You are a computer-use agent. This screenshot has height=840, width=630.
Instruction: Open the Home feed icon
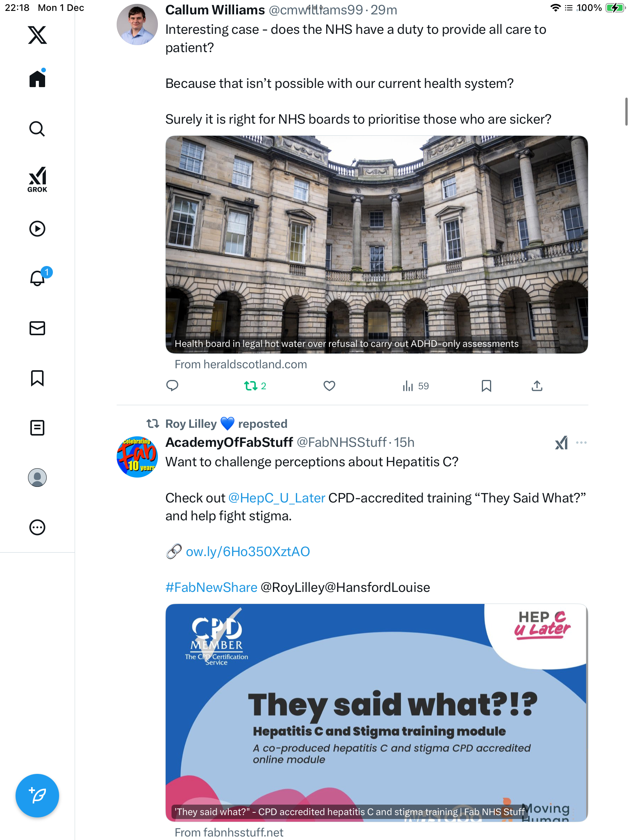coord(37,79)
